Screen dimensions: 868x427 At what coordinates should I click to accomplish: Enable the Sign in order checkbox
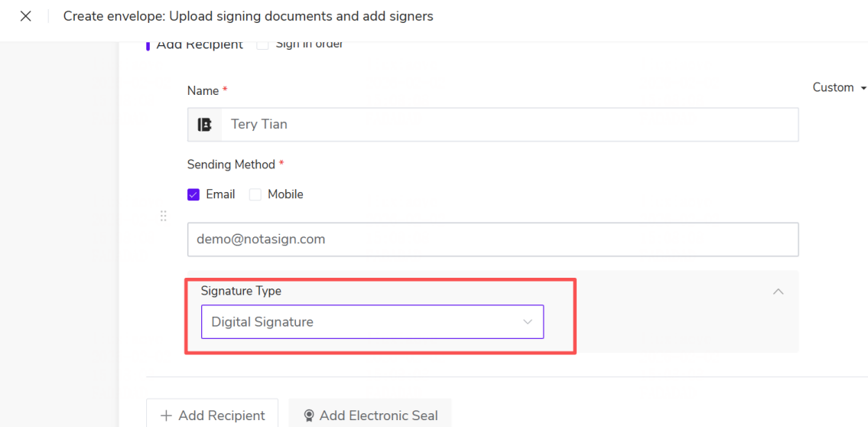pyautogui.click(x=262, y=44)
